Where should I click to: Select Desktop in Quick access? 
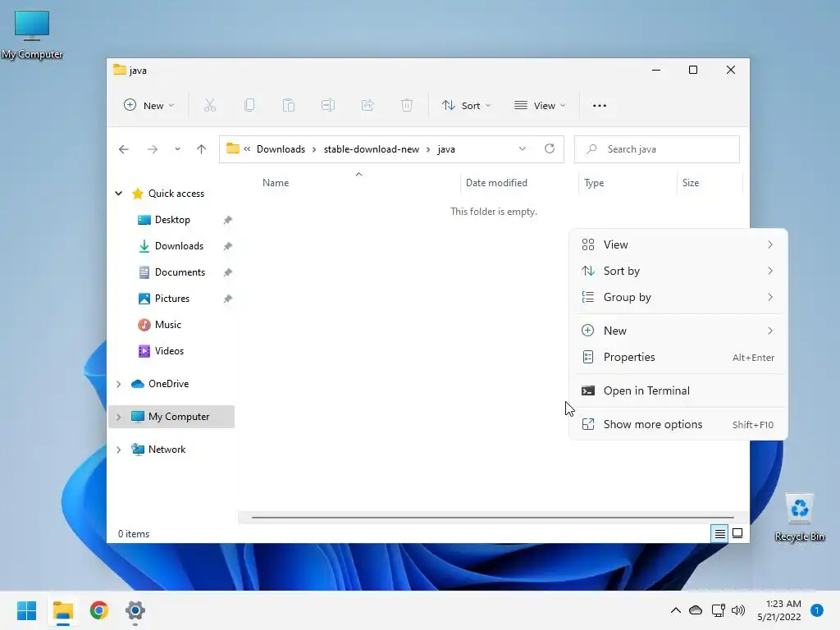[x=171, y=220]
